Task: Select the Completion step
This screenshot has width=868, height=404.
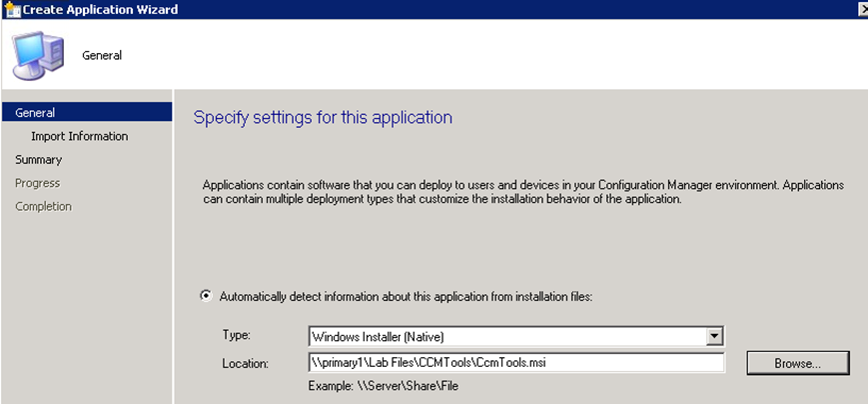Action: tap(43, 206)
